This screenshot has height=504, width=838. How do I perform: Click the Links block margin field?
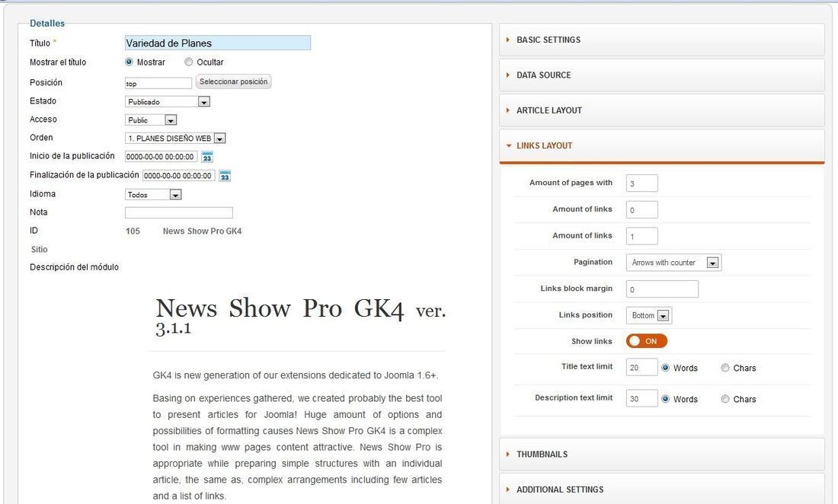pos(662,289)
